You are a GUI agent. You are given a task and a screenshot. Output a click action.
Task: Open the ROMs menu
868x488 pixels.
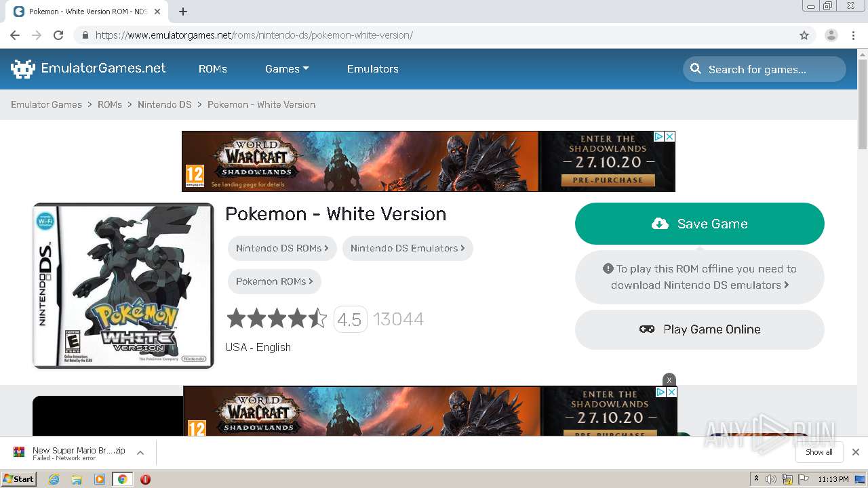click(213, 69)
